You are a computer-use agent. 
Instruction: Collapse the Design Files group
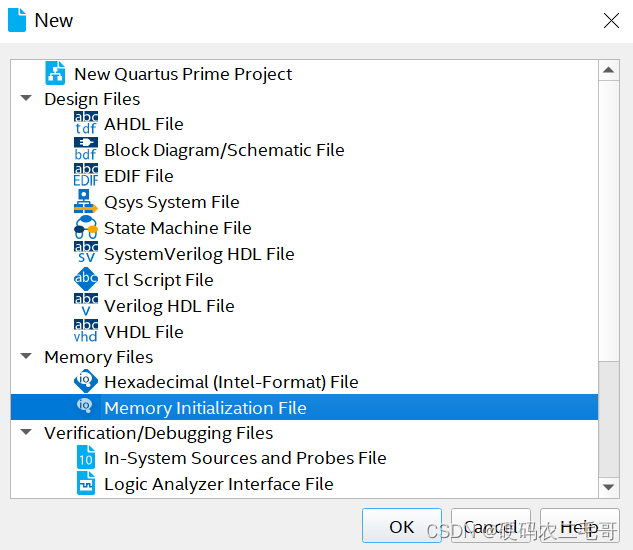point(26,98)
